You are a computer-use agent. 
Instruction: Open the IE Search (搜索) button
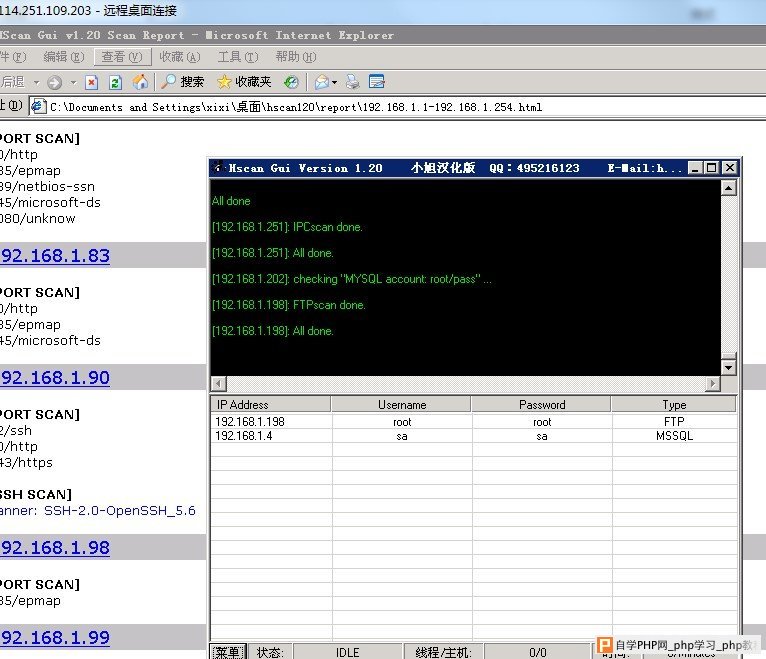click(x=182, y=82)
